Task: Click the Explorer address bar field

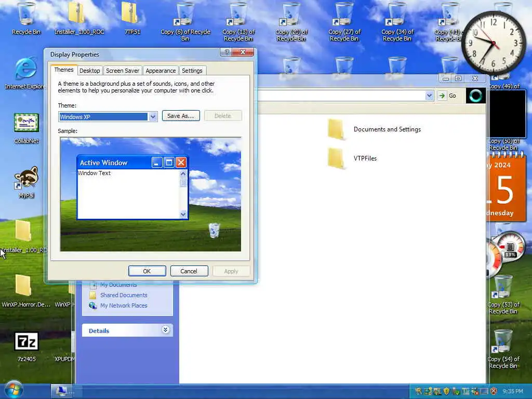Action: coord(341,96)
